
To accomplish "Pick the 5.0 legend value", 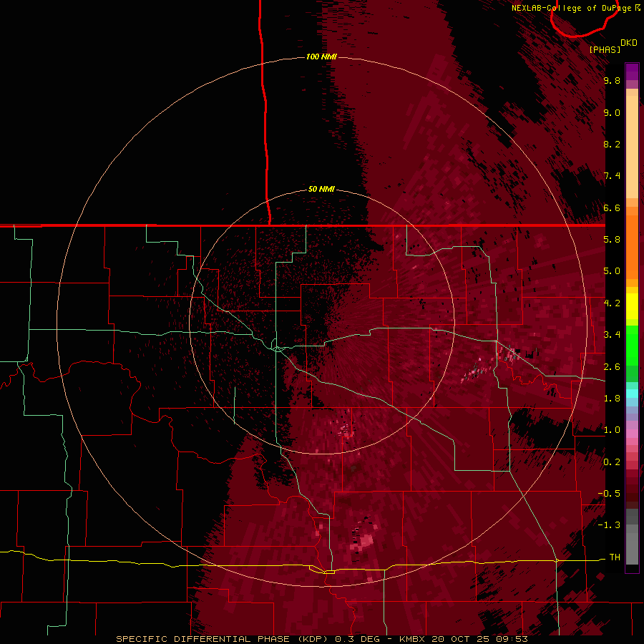I will point(612,271).
